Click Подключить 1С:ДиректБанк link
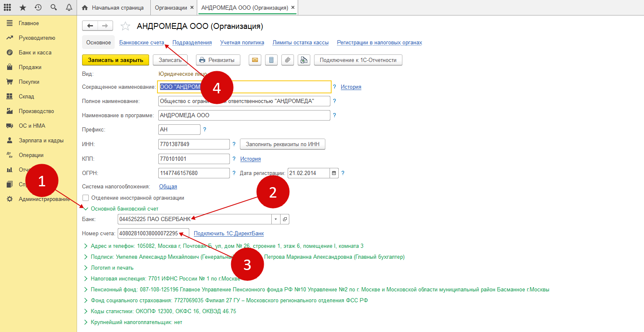This screenshot has width=644, height=332. click(229, 234)
